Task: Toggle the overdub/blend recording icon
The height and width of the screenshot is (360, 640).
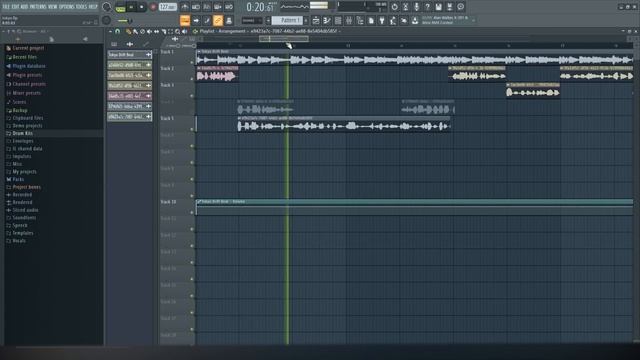Action: click(x=218, y=7)
